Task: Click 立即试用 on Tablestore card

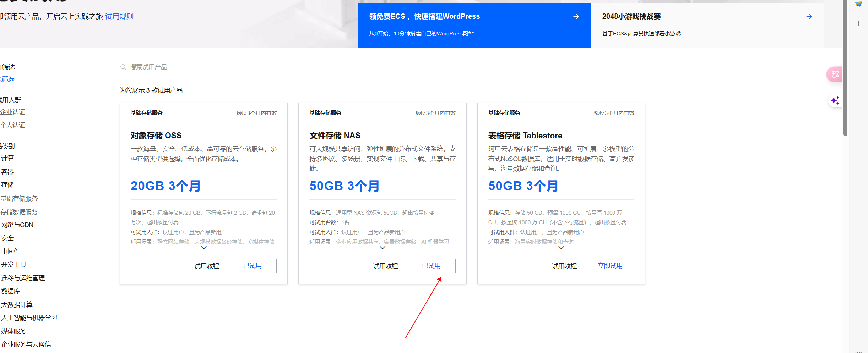Action: (x=610, y=266)
